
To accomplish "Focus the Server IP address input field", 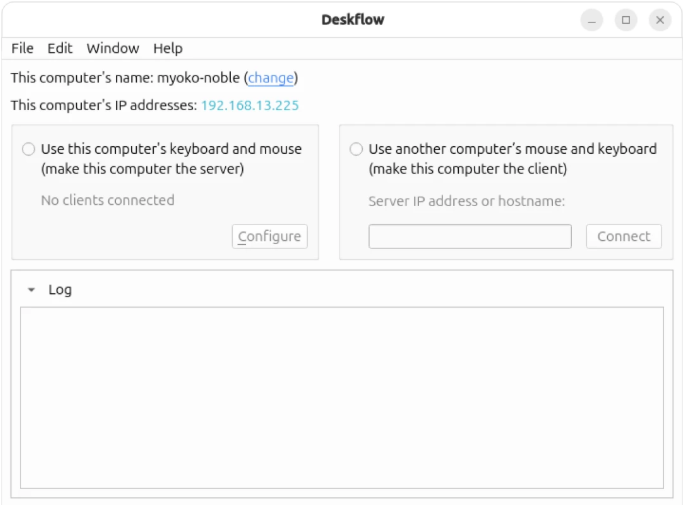I will tap(470, 236).
